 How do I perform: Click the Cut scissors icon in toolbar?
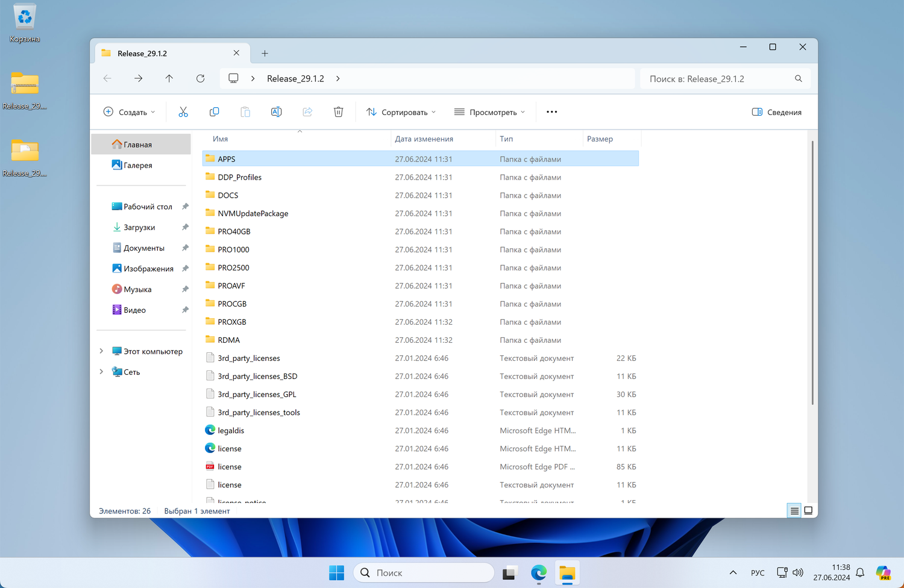coord(183,112)
